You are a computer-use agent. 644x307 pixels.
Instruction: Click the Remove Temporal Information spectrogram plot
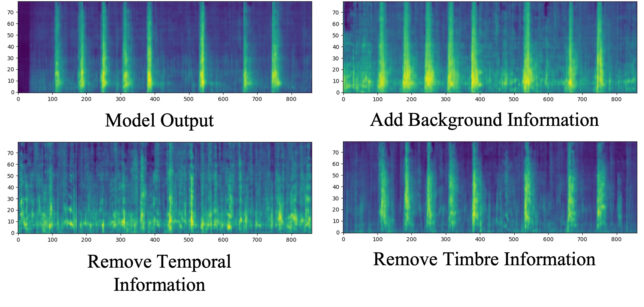(x=165, y=188)
